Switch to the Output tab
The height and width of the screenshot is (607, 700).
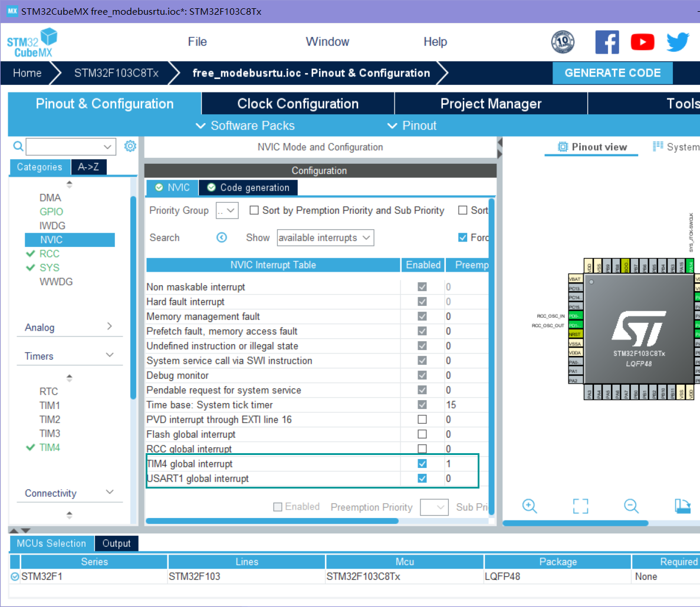[117, 543]
